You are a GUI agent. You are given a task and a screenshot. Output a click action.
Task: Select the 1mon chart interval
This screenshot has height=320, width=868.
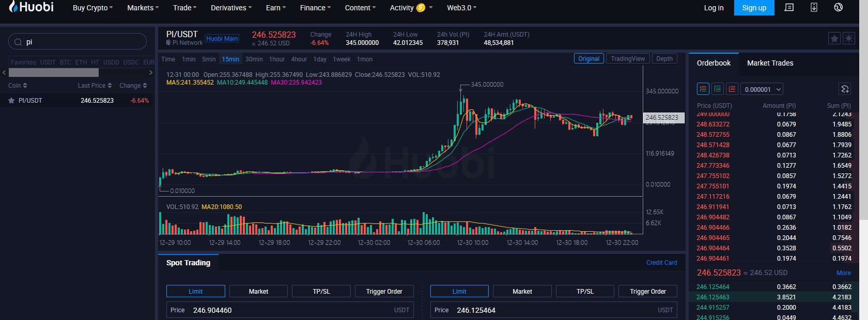(365, 59)
